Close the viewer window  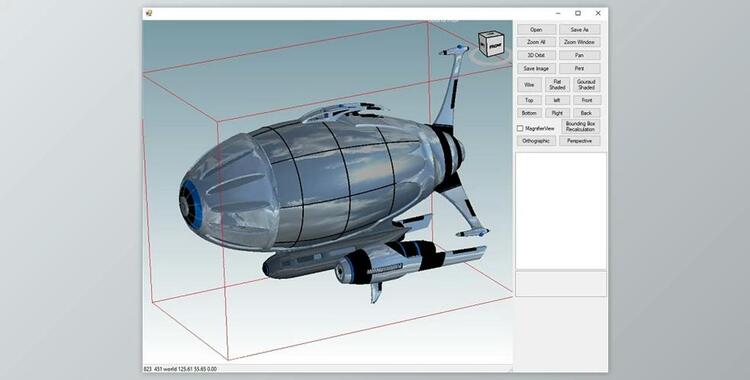598,13
